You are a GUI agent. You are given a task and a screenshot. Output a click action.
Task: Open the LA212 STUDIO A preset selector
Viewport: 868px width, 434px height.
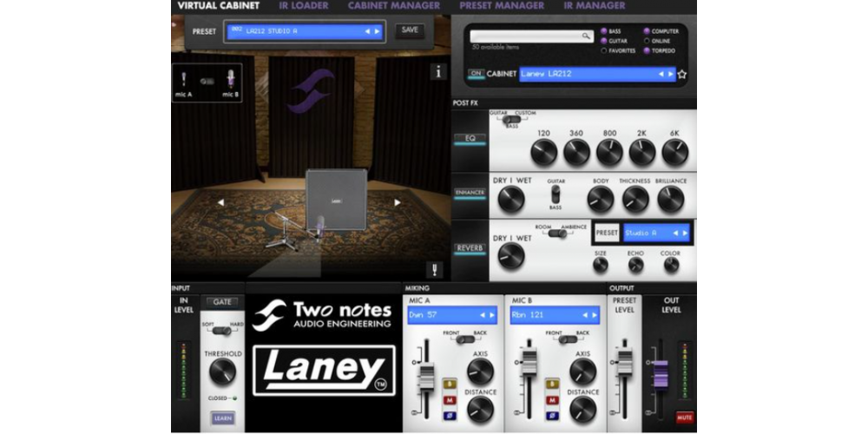click(x=305, y=31)
